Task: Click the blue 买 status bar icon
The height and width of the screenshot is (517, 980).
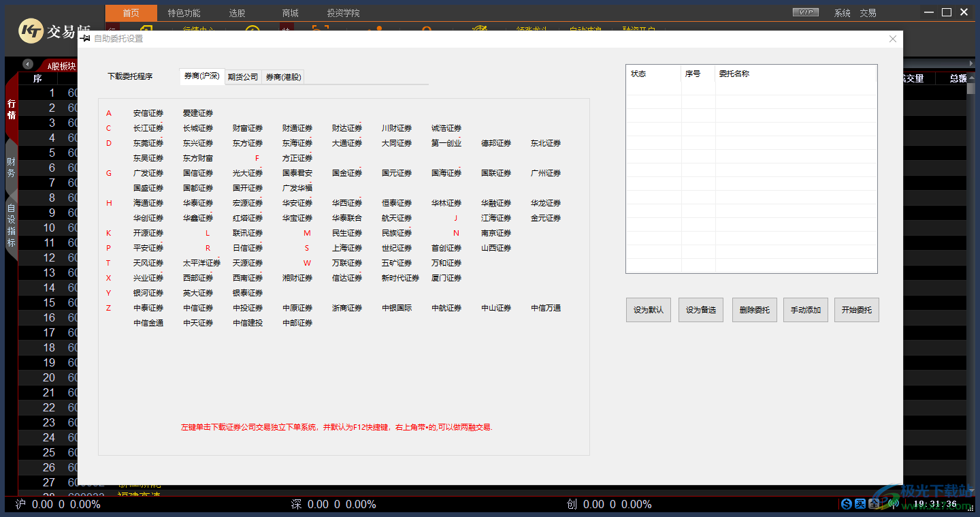Action: point(860,504)
